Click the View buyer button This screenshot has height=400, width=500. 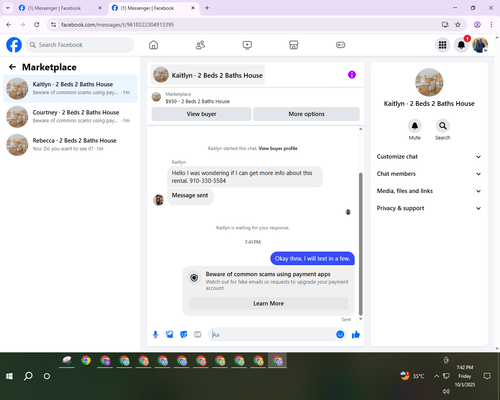tap(201, 114)
